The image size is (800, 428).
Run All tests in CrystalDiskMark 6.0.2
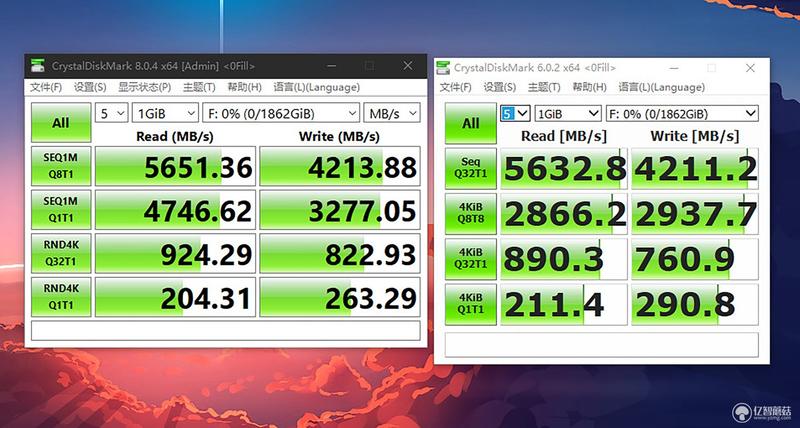(x=470, y=123)
